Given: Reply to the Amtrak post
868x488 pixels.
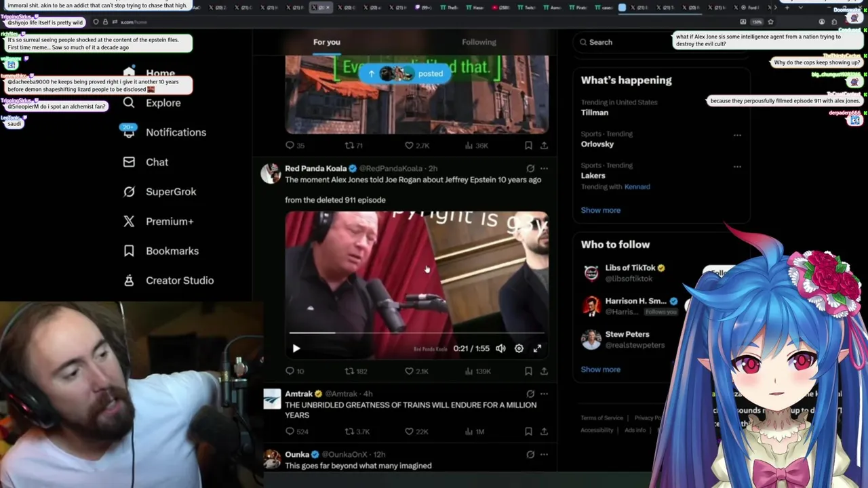Looking at the screenshot, I should tap(296, 432).
